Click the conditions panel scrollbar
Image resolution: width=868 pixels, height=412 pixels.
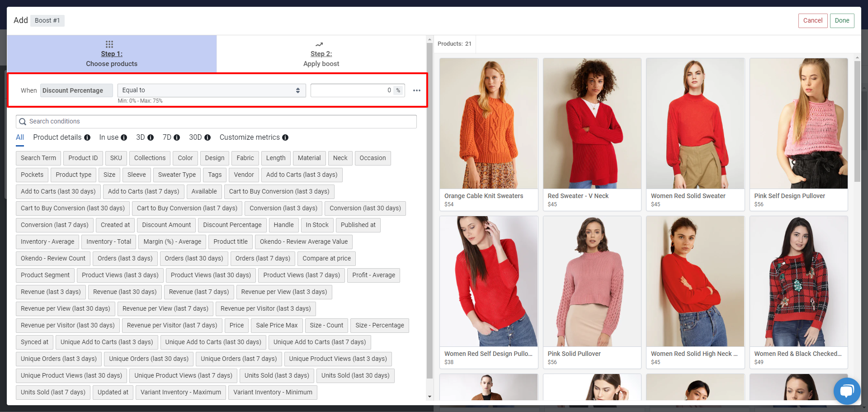click(429, 210)
